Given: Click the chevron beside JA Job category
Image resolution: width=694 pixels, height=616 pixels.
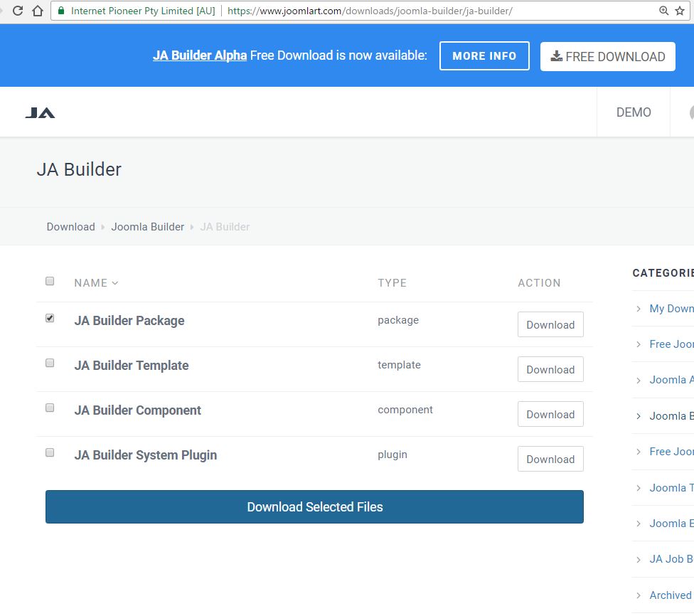Looking at the screenshot, I should tap(639, 560).
